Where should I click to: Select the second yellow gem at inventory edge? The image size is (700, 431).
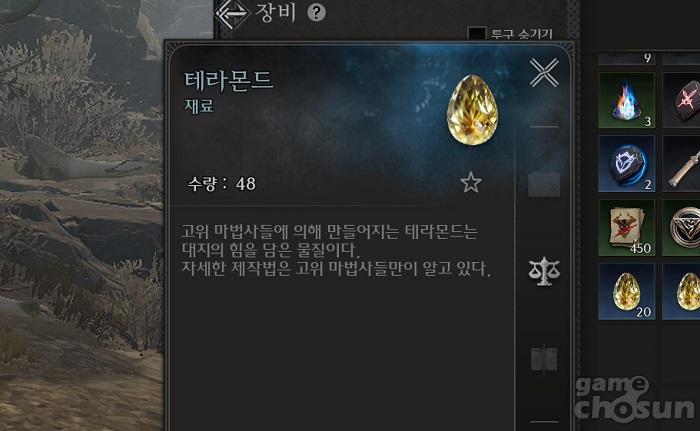tap(681, 291)
